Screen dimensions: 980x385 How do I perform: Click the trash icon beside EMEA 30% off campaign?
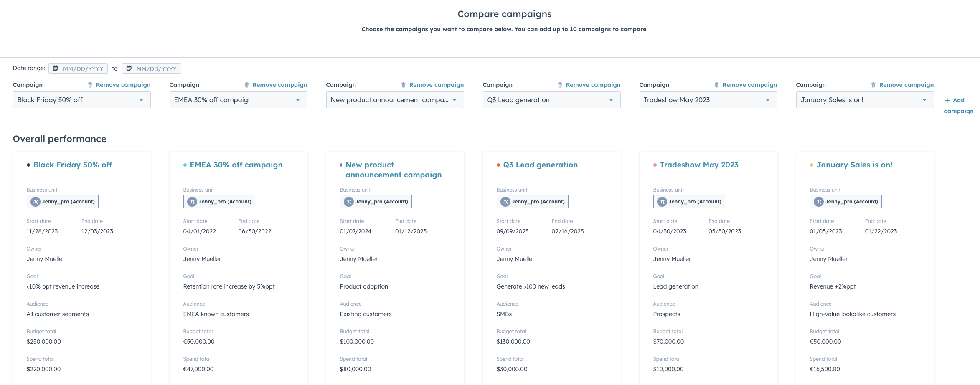(x=247, y=84)
